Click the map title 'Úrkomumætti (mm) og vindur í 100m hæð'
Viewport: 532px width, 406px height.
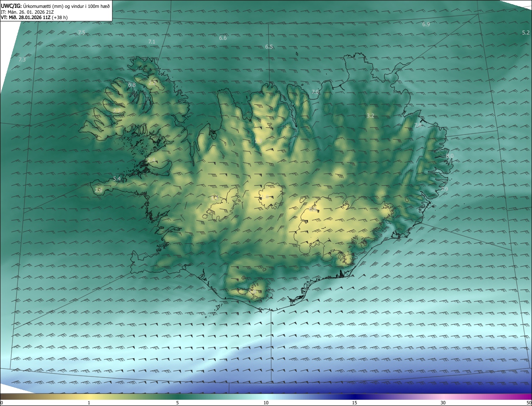[x=66, y=6]
